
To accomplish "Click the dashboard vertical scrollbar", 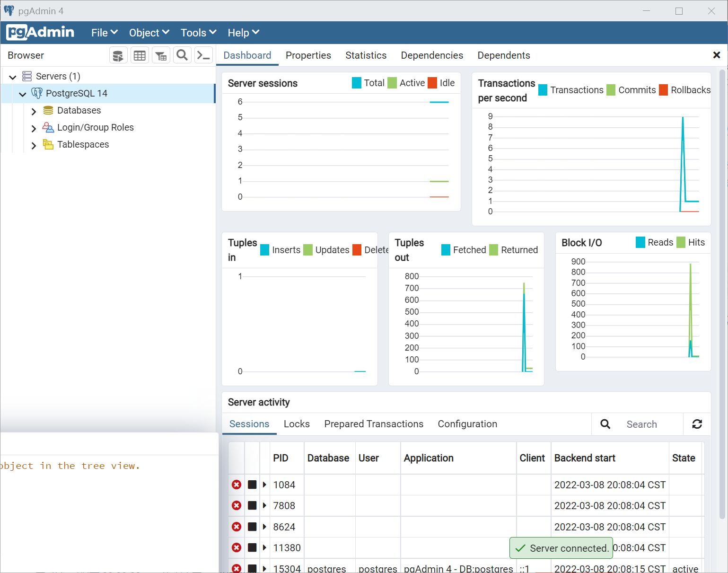I will [x=722, y=293].
